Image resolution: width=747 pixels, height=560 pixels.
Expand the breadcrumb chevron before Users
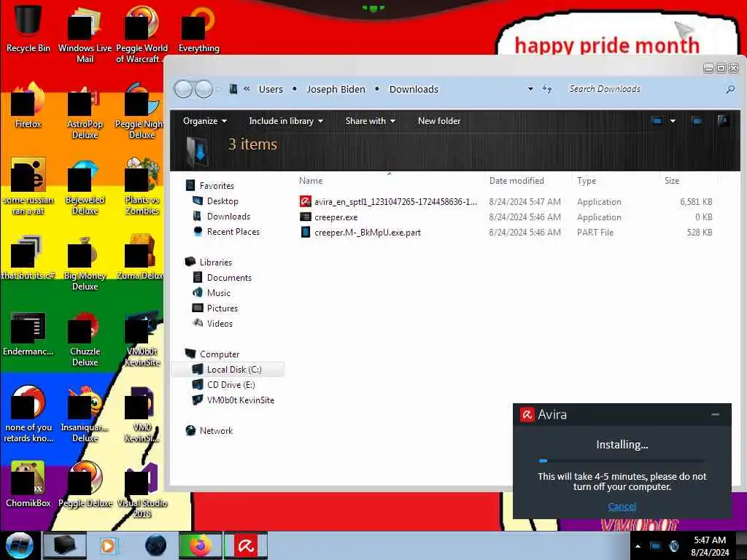pyautogui.click(x=247, y=88)
